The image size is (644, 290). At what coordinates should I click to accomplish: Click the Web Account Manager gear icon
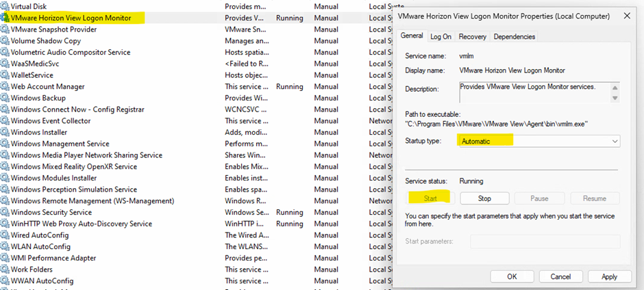(x=5, y=87)
